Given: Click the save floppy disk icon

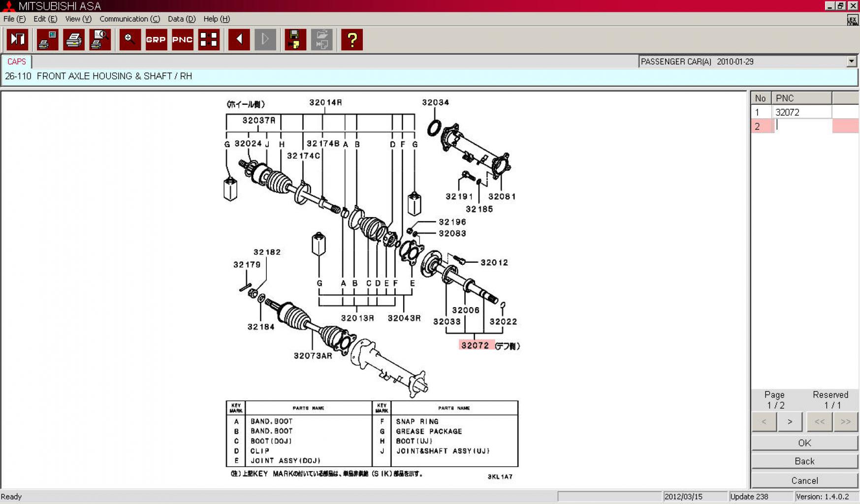Looking at the screenshot, I should tap(295, 39).
